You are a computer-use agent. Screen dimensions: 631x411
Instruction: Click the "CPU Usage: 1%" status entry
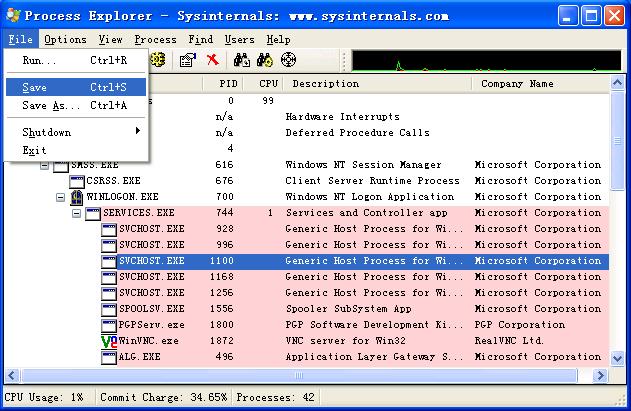[x=44, y=398]
